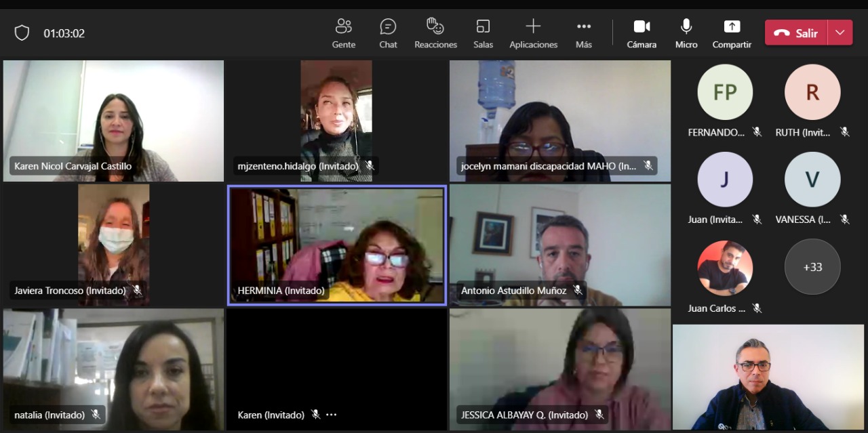Click muted mic icon beside FERNANDO
The width and height of the screenshot is (868, 433).
click(757, 132)
